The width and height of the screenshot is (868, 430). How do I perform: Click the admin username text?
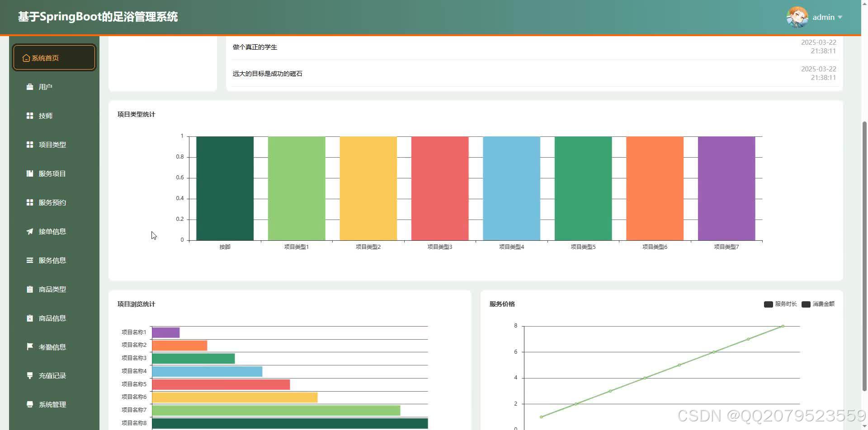click(x=823, y=17)
